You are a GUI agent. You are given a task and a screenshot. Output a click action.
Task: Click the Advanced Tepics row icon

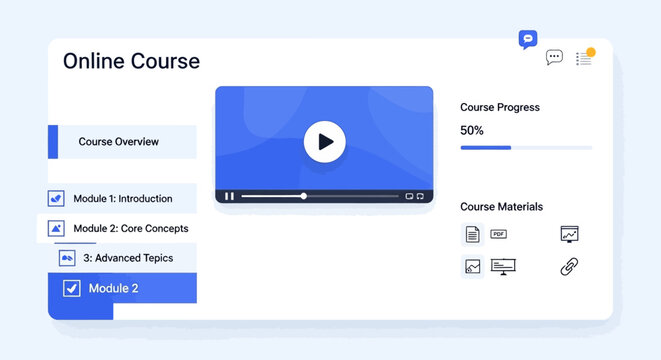(67, 258)
